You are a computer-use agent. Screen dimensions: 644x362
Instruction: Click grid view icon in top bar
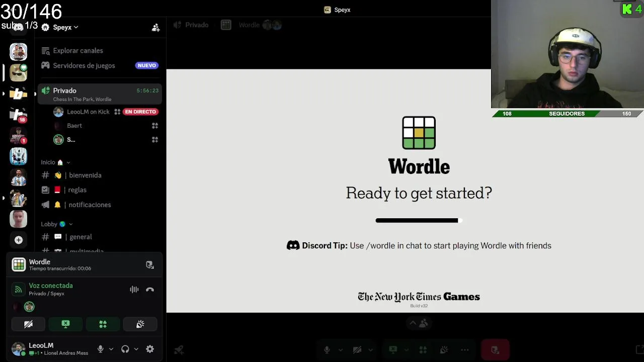coord(226,25)
